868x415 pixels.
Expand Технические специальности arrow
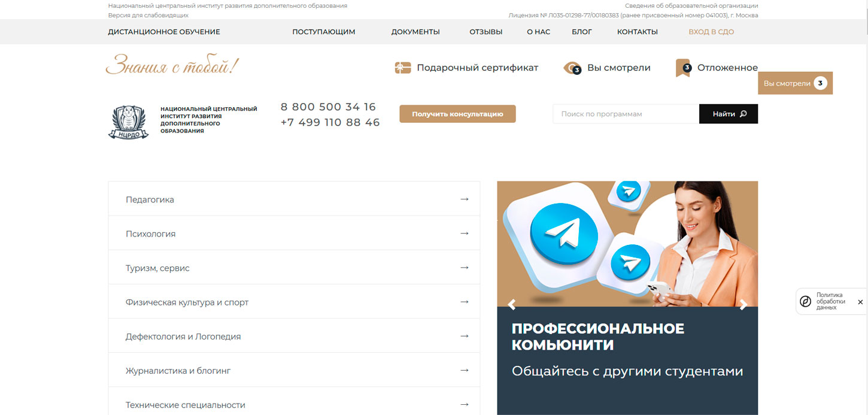(x=465, y=404)
